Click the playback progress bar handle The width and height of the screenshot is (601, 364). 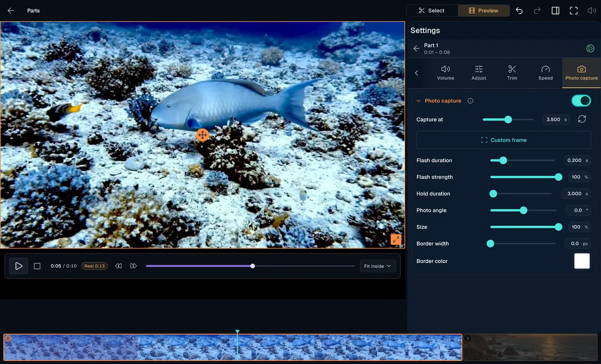pos(253,266)
